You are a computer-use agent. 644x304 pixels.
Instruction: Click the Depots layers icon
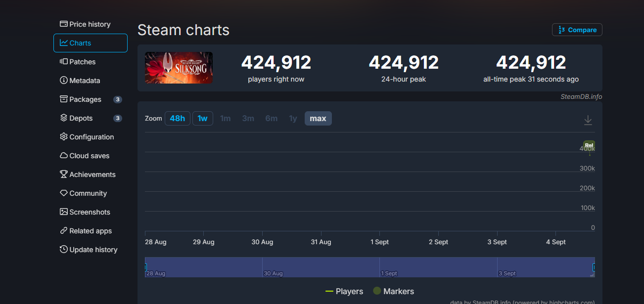(64, 118)
